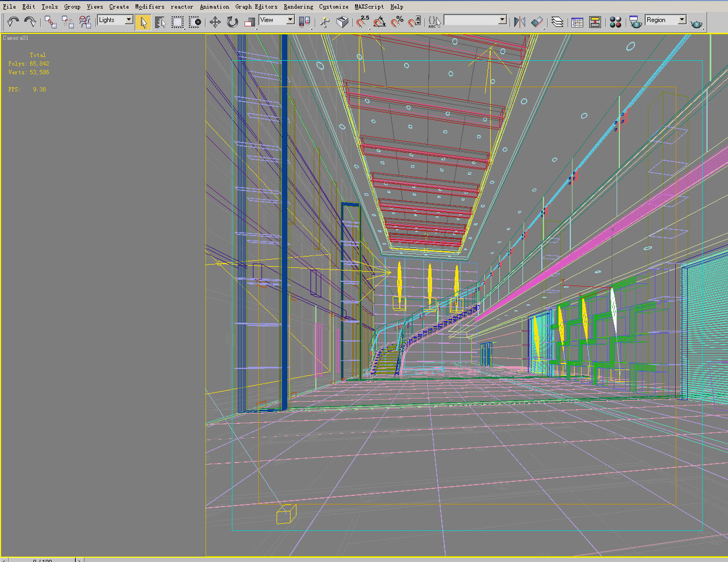
Task: Open the Customize menu
Action: (334, 6)
